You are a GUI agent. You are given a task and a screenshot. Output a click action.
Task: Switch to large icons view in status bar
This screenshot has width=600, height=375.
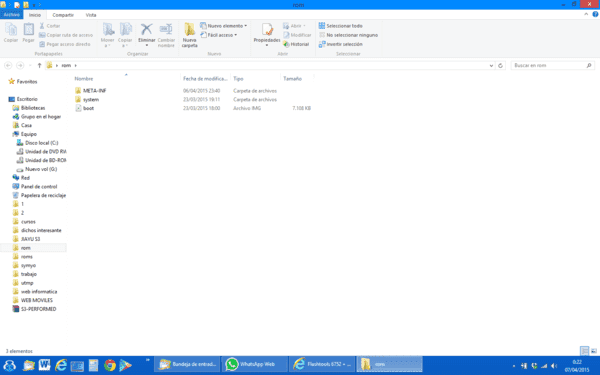tap(594, 351)
